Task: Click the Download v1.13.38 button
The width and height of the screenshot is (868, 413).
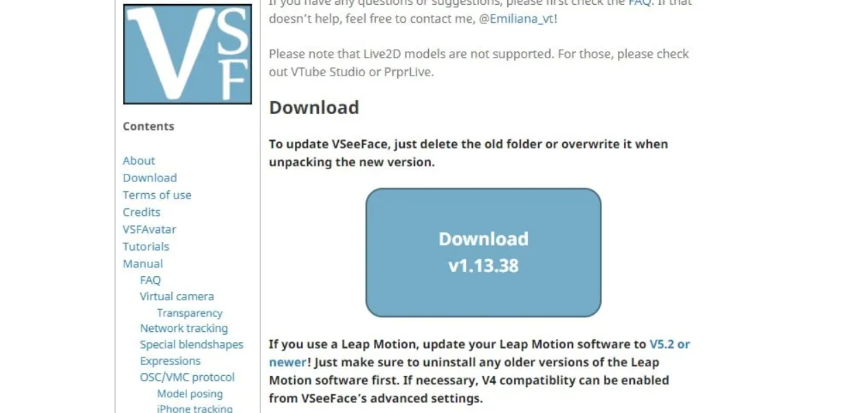Action: [x=483, y=253]
